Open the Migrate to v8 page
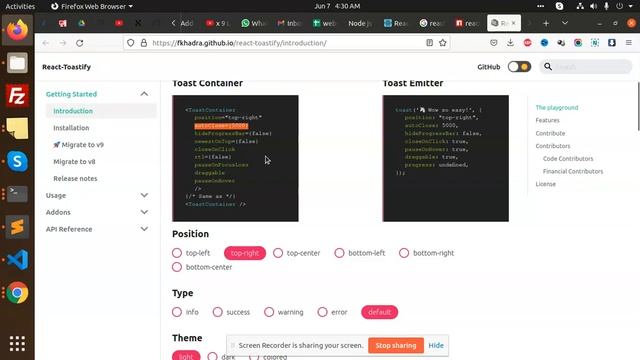 74,162
